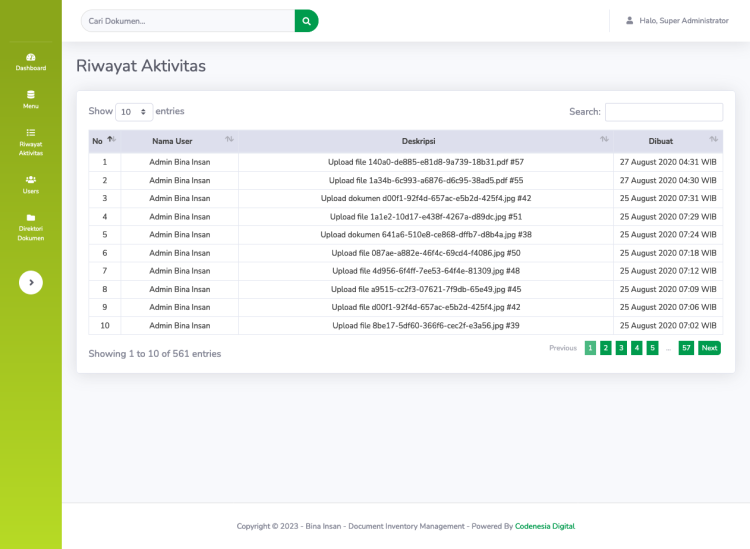750x549 pixels.
Task: Sort table by Nama User column
Action: [179, 141]
